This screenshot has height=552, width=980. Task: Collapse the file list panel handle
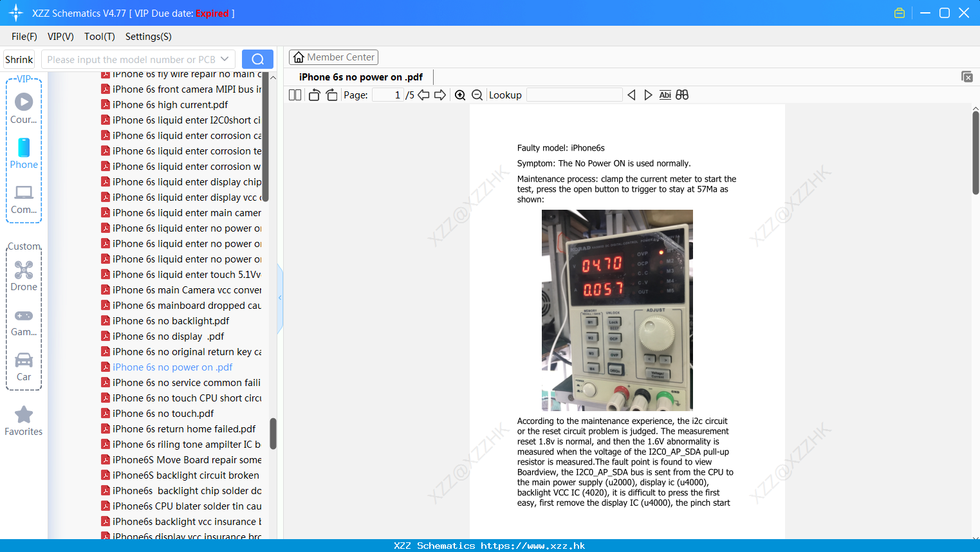(x=280, y=298)
